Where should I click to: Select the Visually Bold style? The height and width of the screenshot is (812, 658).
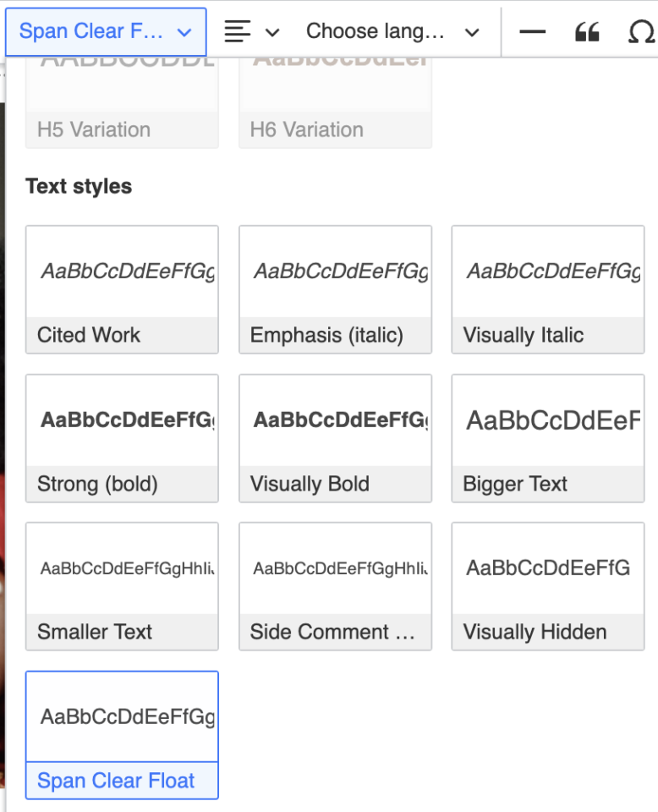tap(335, 438)
